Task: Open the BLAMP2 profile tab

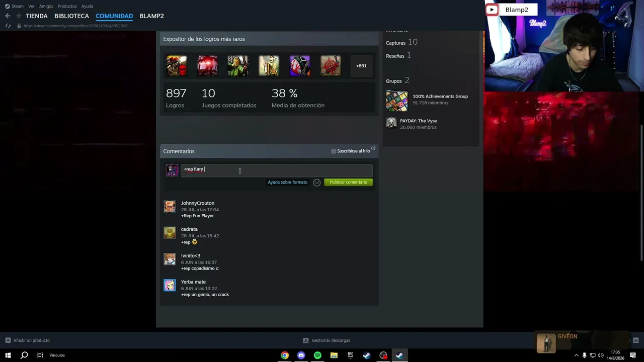Action: [151, 16]
